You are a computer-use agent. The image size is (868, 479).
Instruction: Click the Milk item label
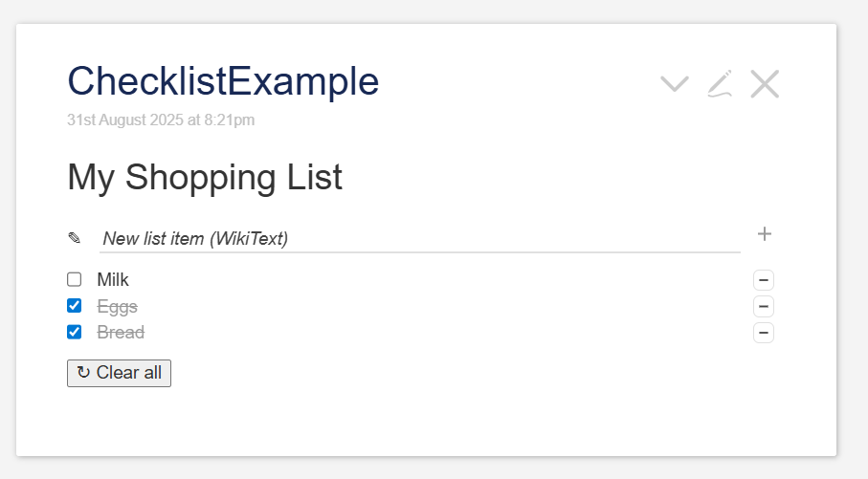click(113, 280)
